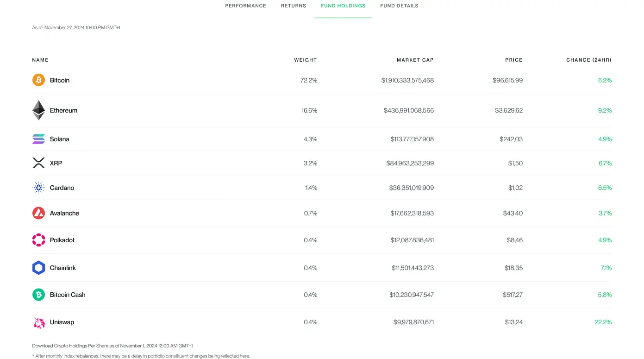Click the Polkadot pink logo icon
Image resolution: width=644 pixels, height=359 pixels.
coord(38,240)
